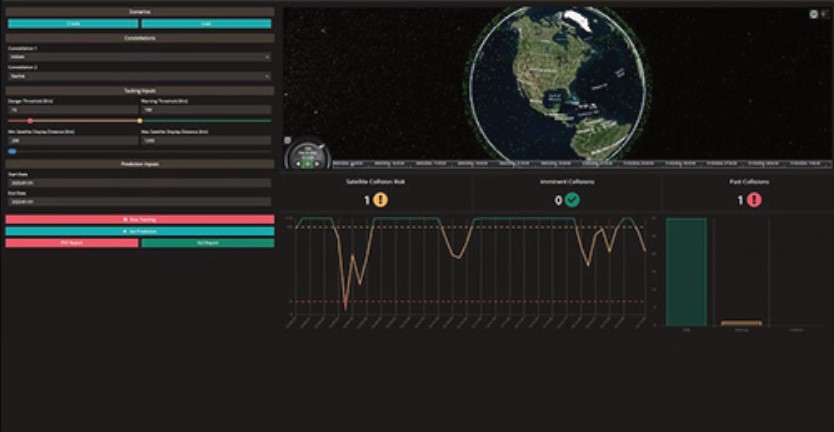Click the orange warning threshold slider handle

click(x=139, y=121)
